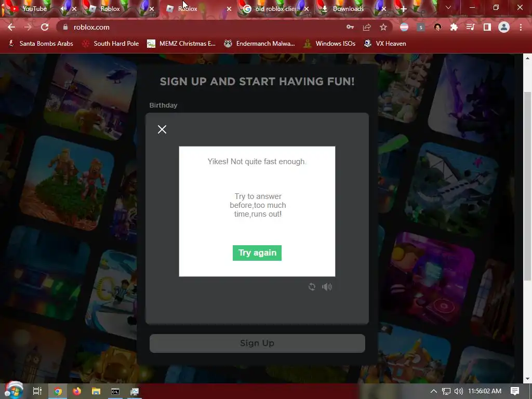Click the page vertical scrollbar thumb
The image size is (532, 399).
pyautogui.click(x=527, y=186)
